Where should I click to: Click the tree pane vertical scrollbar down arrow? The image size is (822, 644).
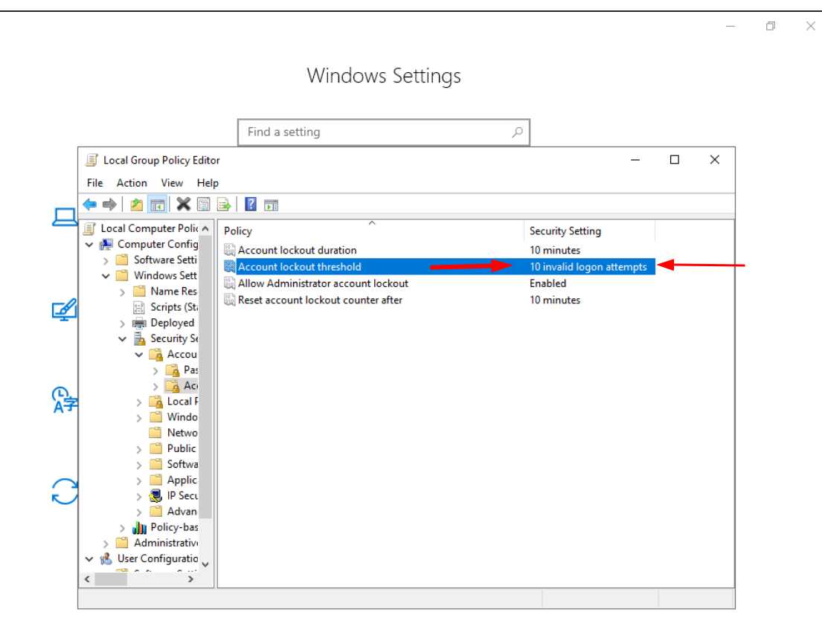point(205,564)
